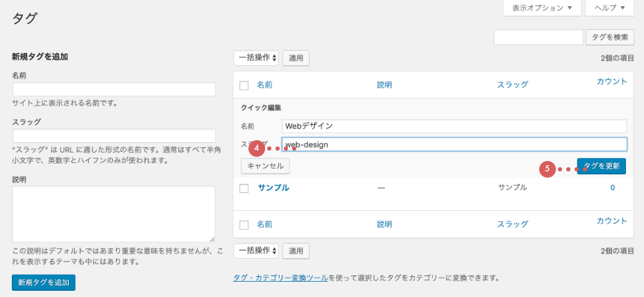Cancel quick edit with キャンセル button
The width and height of the screenshot is (644, 297).
point(265,167)
